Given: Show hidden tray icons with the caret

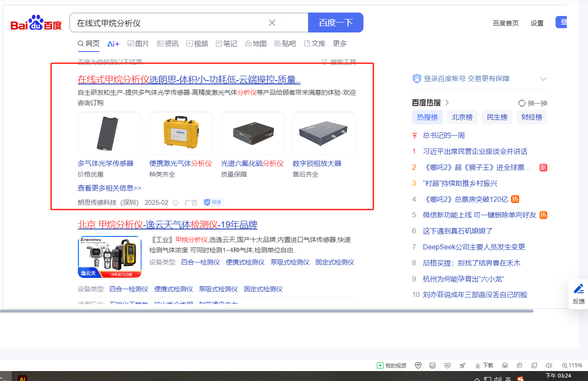Looking at the screenshot, I should coord(477,379).
